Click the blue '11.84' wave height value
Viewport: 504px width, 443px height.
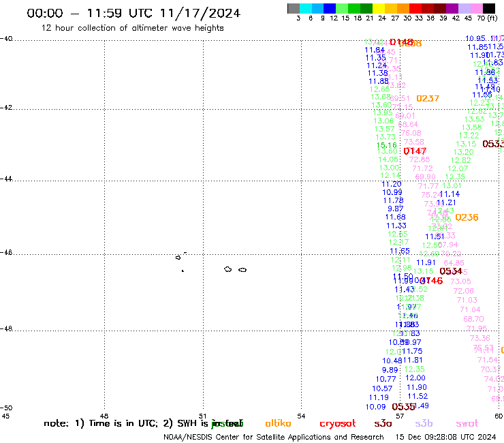click(375, 50)
